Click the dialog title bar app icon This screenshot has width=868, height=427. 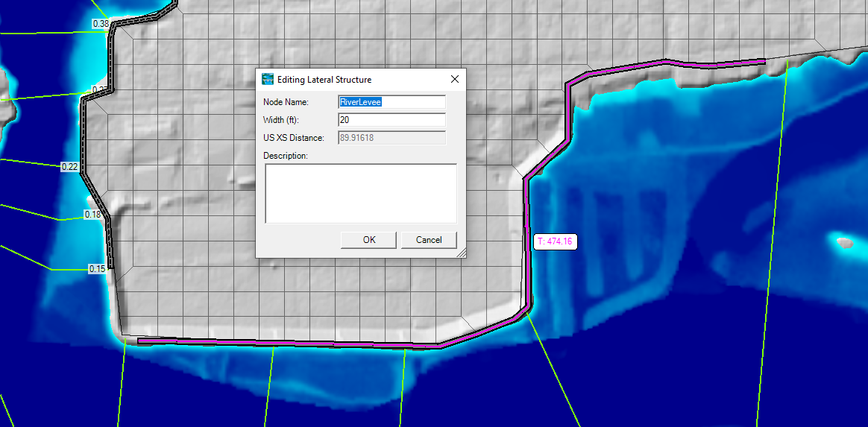268,79
